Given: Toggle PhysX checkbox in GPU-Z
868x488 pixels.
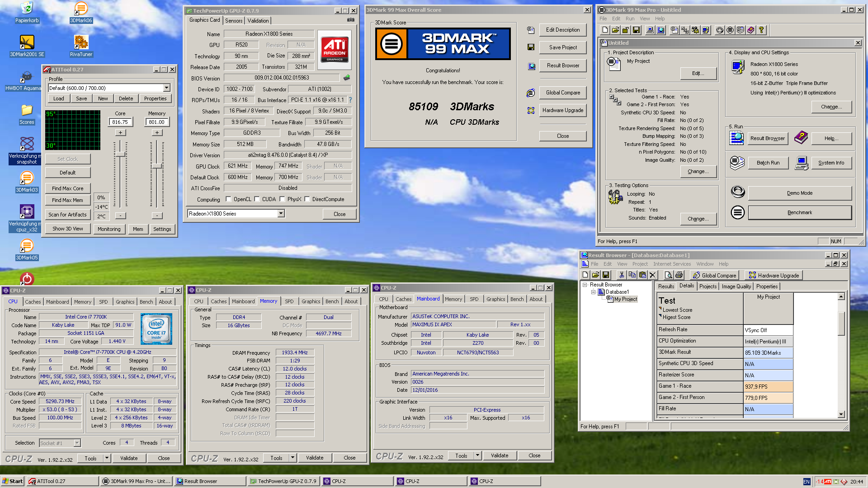Looking at the screenshot, I should click(282, 199).
